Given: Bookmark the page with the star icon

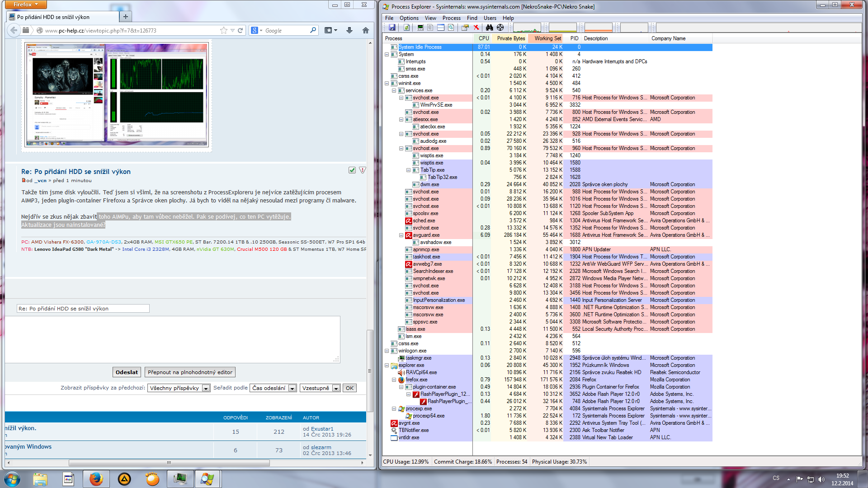Looking at the screenshot, I should point(224,30).
